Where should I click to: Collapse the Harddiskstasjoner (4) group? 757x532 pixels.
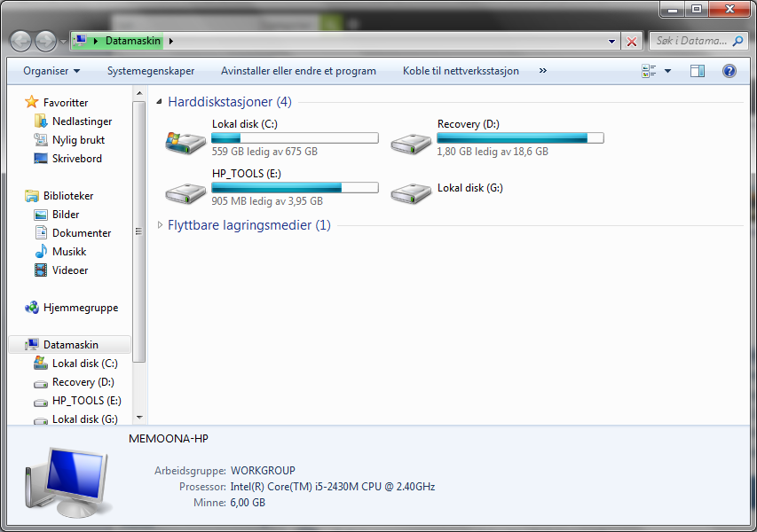[x=160, y=102]
